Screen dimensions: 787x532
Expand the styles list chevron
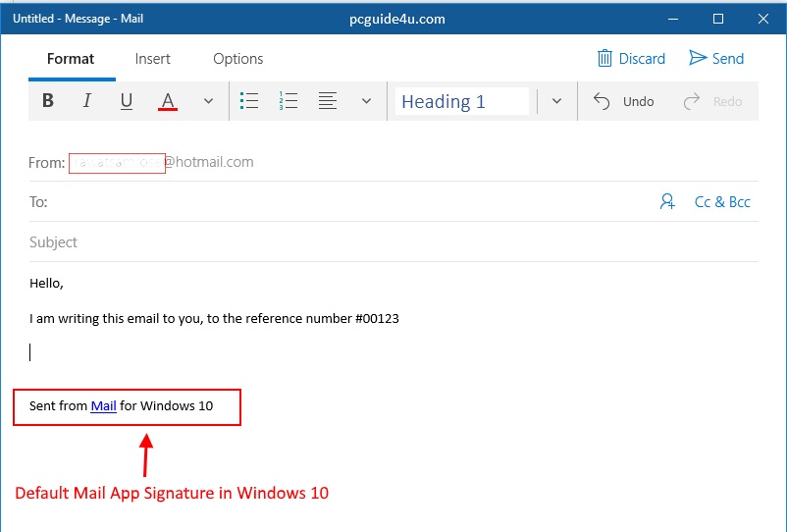tap(556, 101)
